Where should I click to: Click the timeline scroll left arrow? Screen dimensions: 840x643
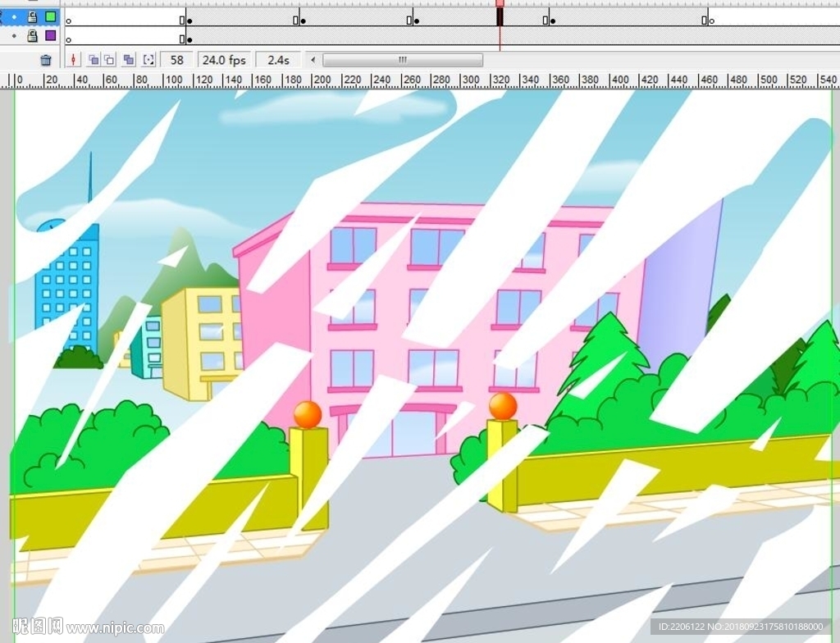pyautogui.click(x=313, y=60)
